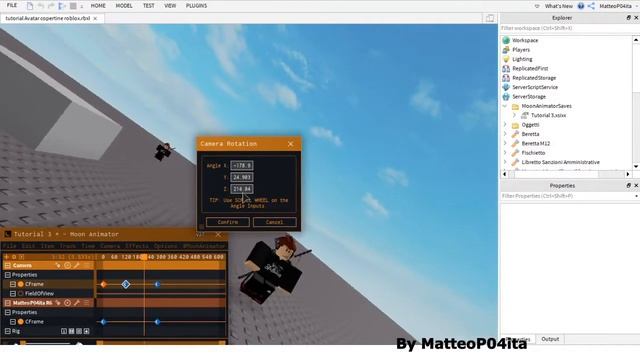This screenshot has height=360, width=640.
Task: Undock the Explorer panel
Action: (x=628, y=18)
